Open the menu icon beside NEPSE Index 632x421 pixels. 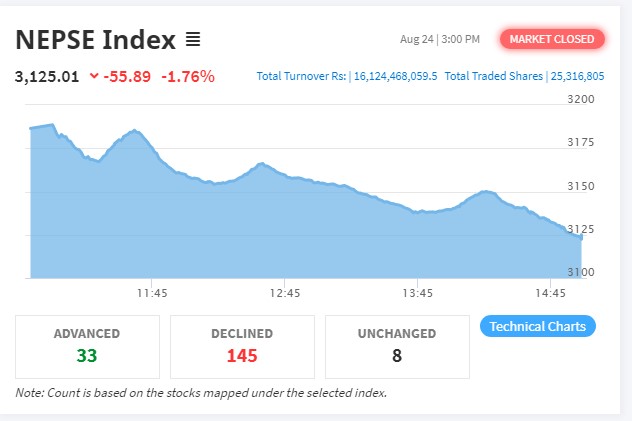[193, 40]
